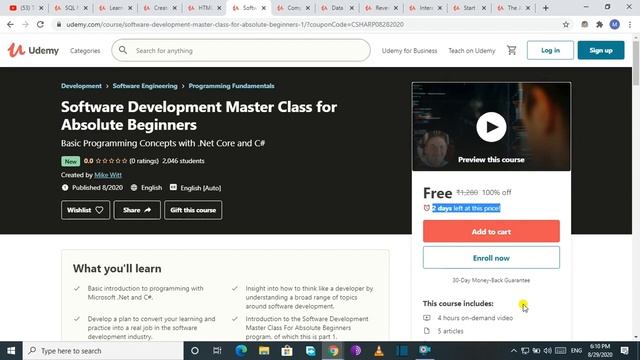Screen dimensions: 640x360
Task: Open File Explorer from taskbar
Action: (264, 351)
